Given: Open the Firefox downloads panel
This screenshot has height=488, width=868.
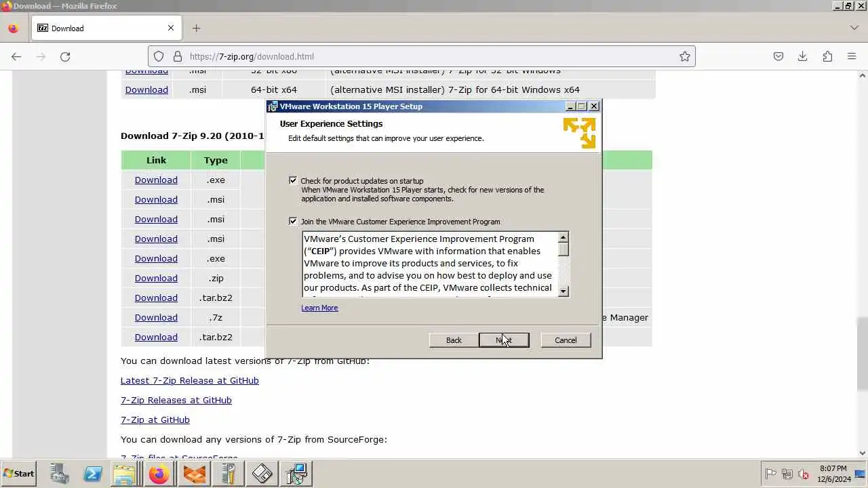Looking at the screenshot, I should pos(802,56).
